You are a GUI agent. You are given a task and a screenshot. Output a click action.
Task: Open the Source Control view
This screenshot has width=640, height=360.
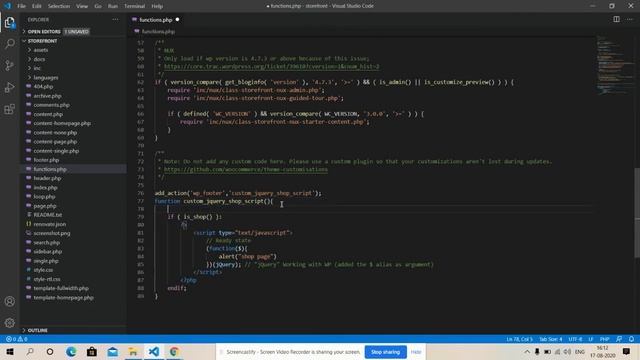pyautogui.click(x=10, y=65)
